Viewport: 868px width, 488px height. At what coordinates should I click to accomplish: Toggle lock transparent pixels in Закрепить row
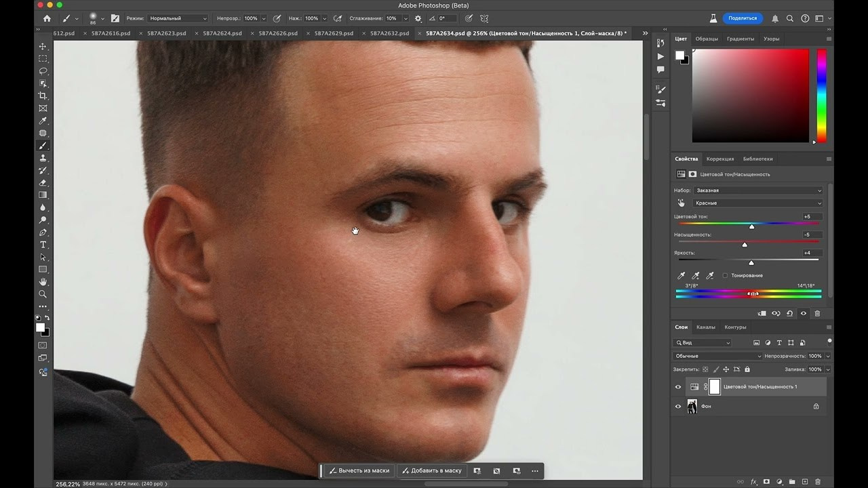pyautogui.click(x=705, y=369)
